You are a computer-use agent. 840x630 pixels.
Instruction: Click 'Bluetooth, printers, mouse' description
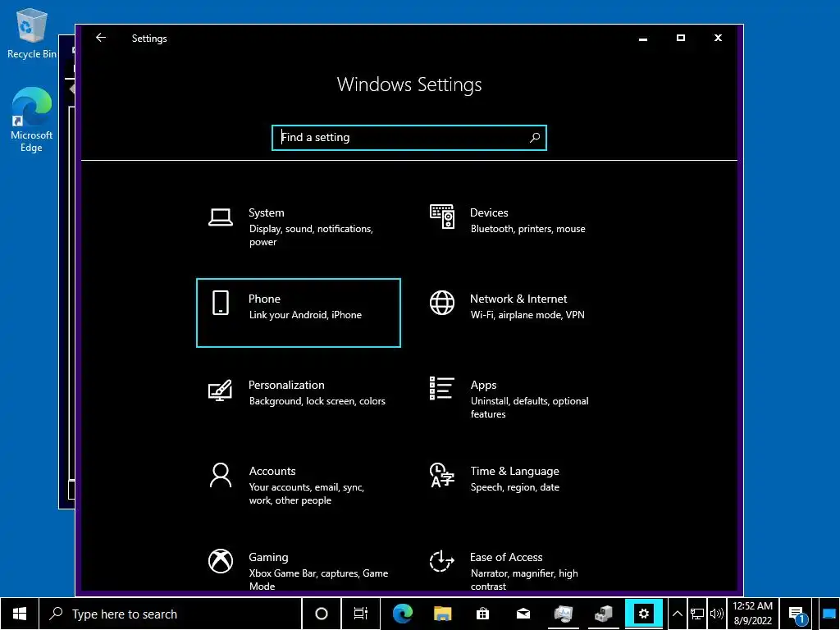click(527, 229)
